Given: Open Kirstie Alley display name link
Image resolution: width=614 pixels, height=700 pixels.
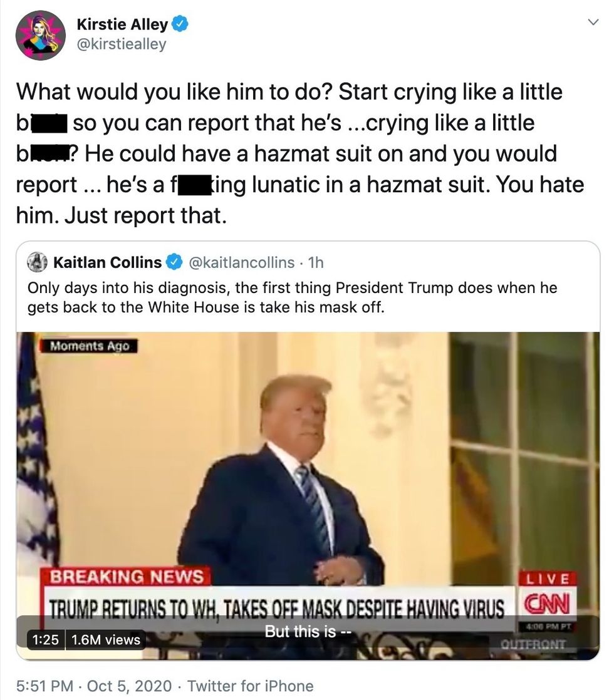Looking at the screenshot, I should point(122,24).
